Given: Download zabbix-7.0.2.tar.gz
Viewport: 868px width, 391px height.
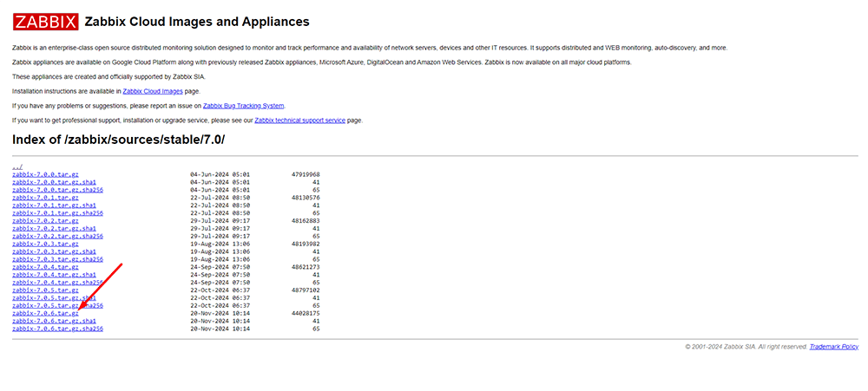Looking at the screenshot, I should (x=45, y=221).
